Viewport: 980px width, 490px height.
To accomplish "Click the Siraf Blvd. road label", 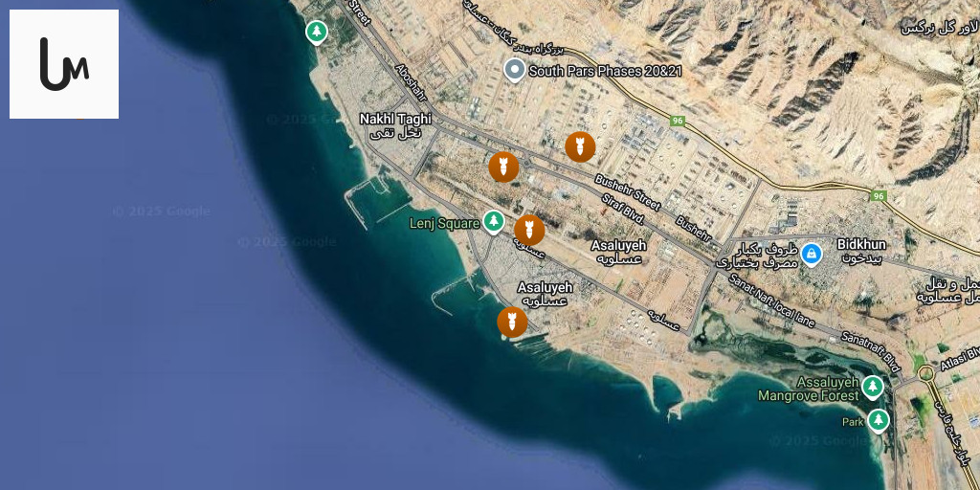I will [x=622, y=210].
